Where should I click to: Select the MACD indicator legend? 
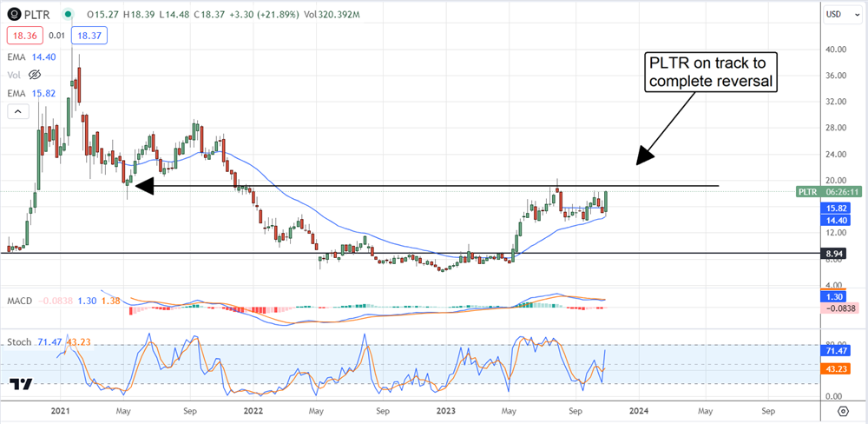click(20, 301)
